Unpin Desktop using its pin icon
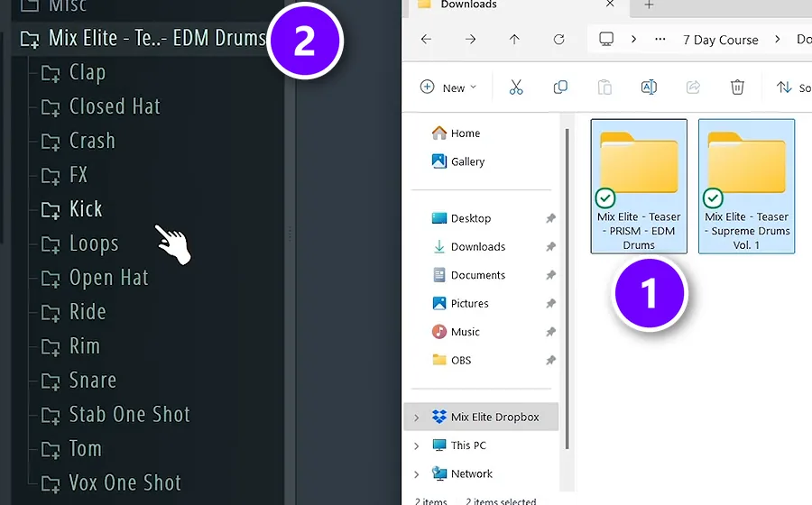 click(x=550, y=218)
